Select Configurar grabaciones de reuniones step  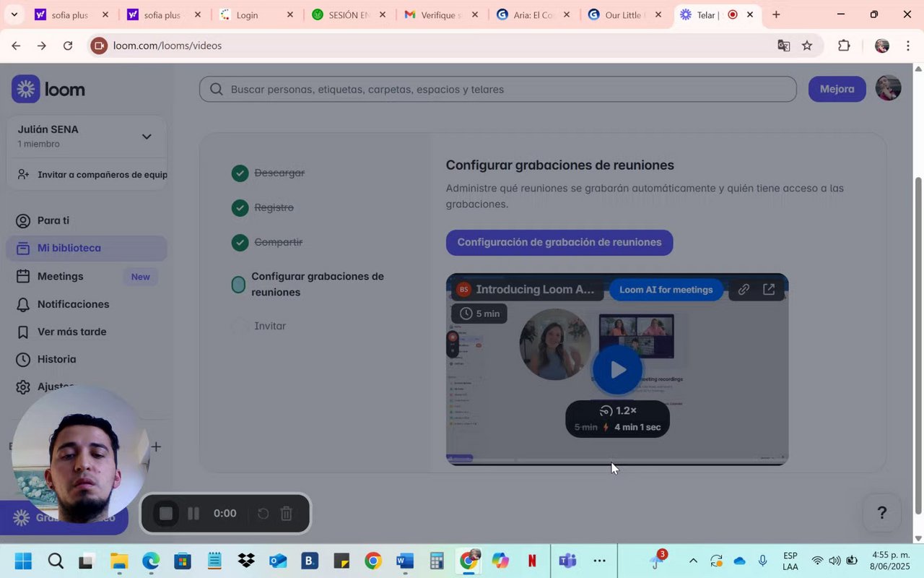coord(308,284)
